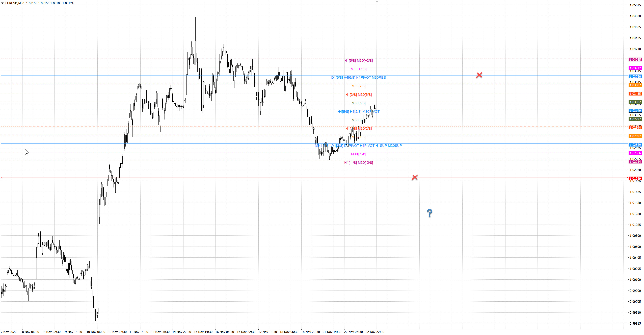644x335 pixels.
Task: Click 1.05025 on the price scale
Action: [x=635, y=5]
